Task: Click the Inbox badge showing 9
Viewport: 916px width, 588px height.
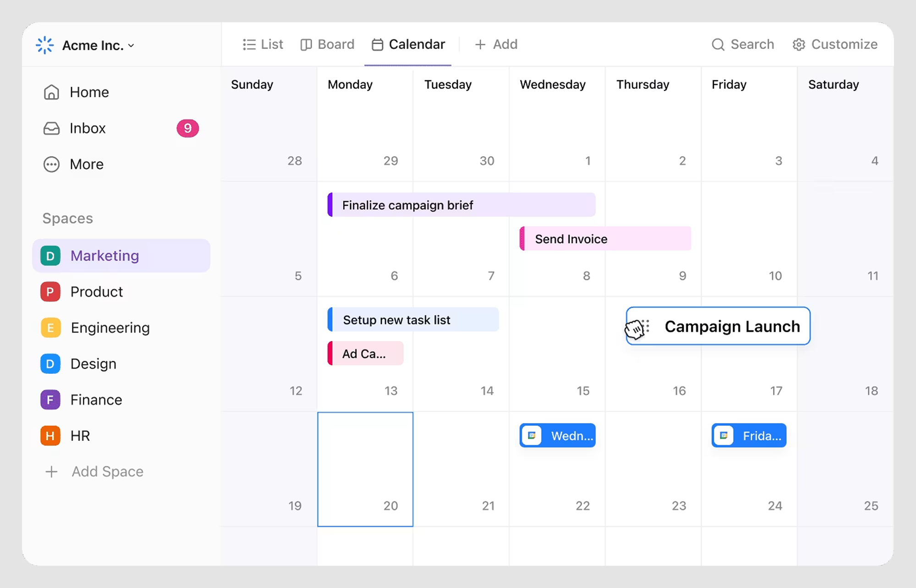Action: pyautogui.click(x=187, y=128)
